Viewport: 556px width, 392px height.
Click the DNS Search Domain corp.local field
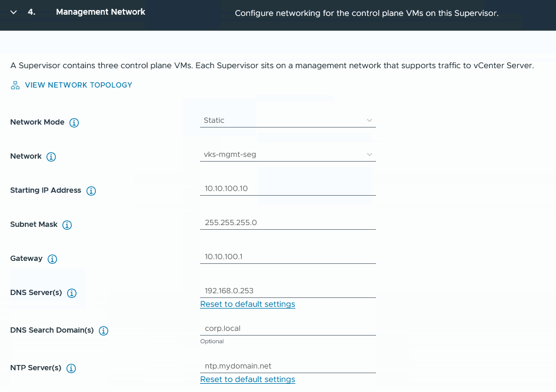click(288, 329)
